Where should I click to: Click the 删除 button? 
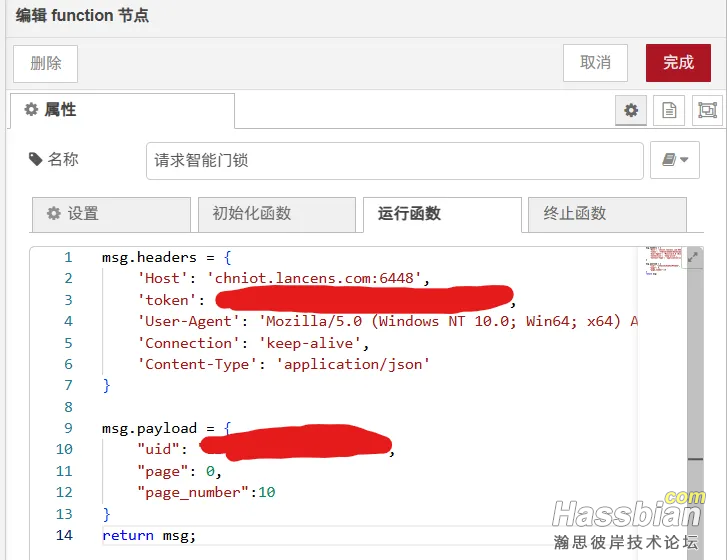pyautogui.click(x=46, y=63)
